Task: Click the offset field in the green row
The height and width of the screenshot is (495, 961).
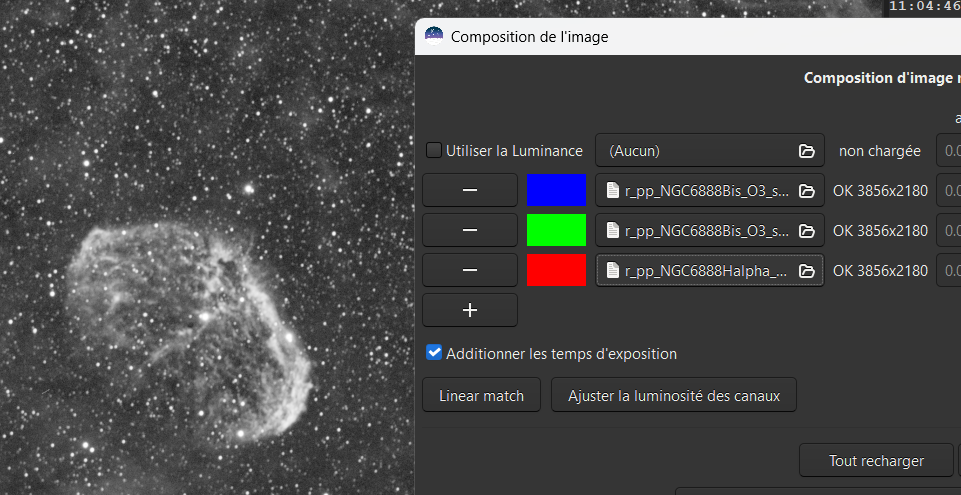Action: coord(948,231)
